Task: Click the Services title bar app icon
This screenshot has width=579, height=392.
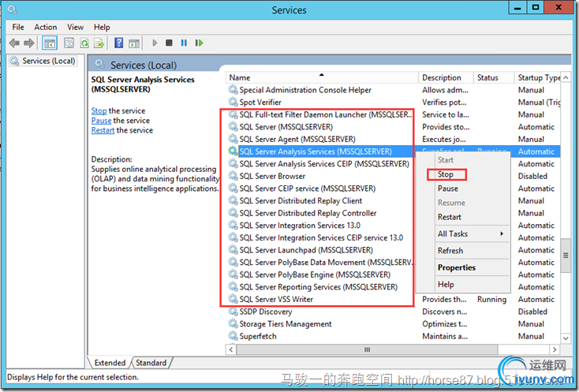Action: click(12, 9)
